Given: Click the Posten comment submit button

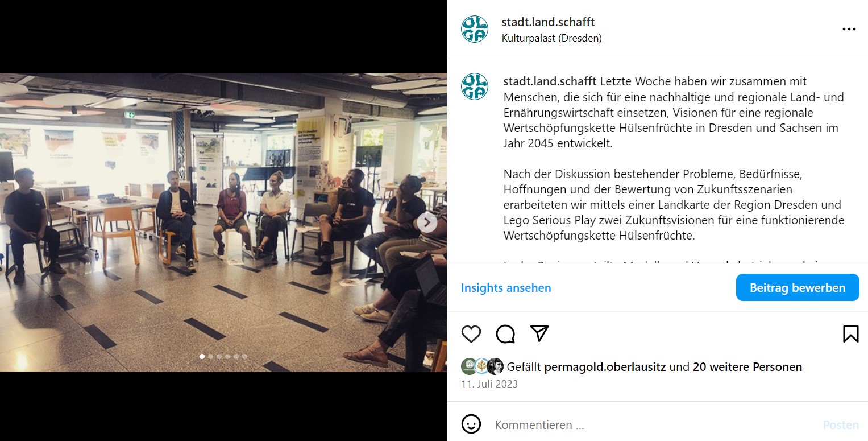Looking at the screenshot, I should pos(841,424).
